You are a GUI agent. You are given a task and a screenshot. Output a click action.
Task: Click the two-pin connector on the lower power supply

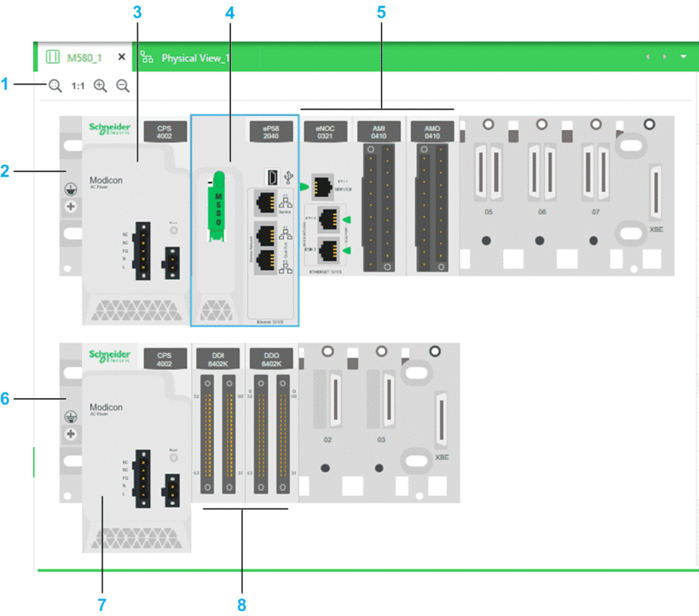pyautogui.click(x=171, y=490)
